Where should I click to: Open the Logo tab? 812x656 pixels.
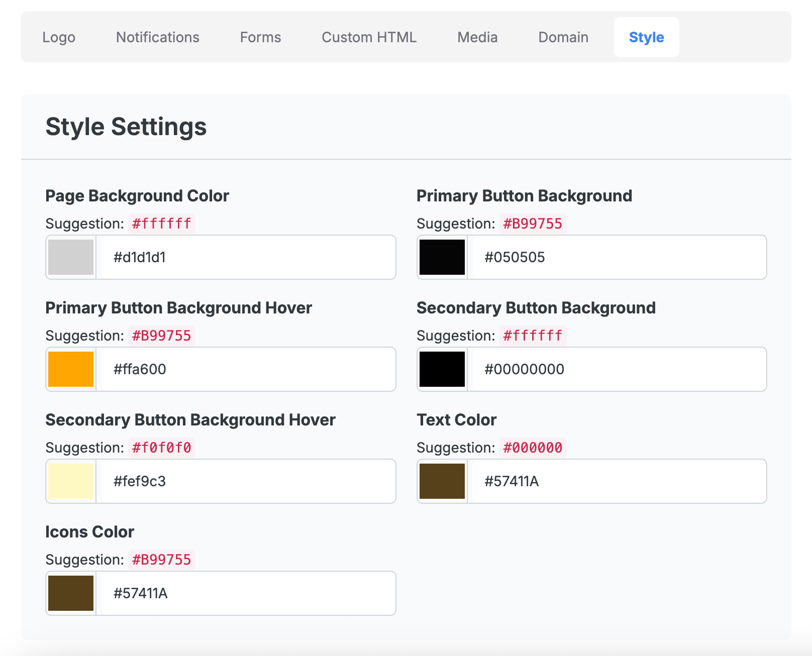59,37
